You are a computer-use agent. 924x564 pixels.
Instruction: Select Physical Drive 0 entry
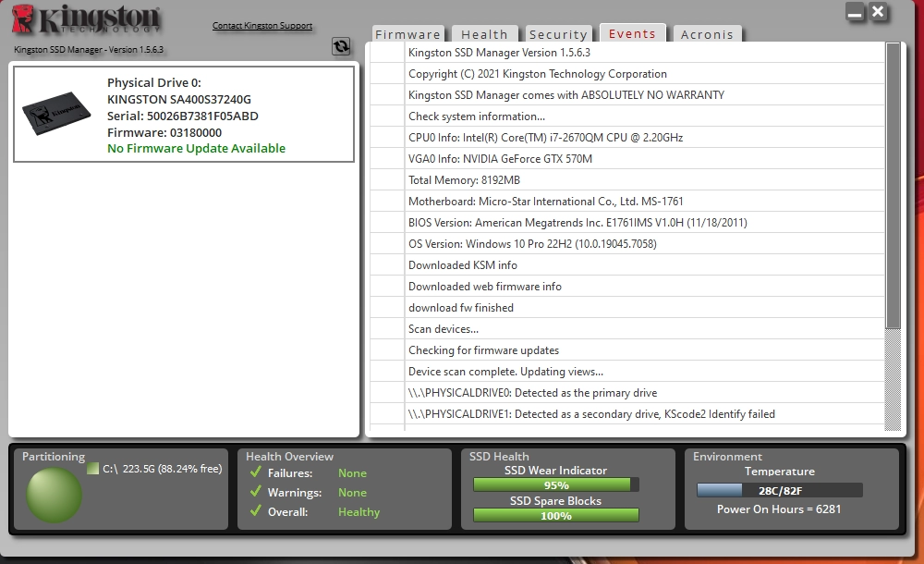click(x=184, y=114)
